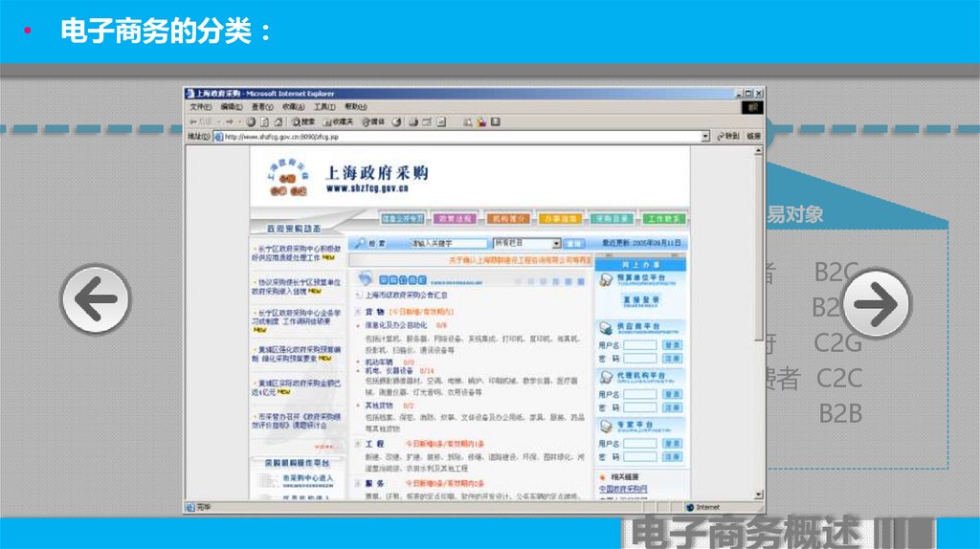Click the 直接登录 direct login button
The image size is (980, 549).
640,301
